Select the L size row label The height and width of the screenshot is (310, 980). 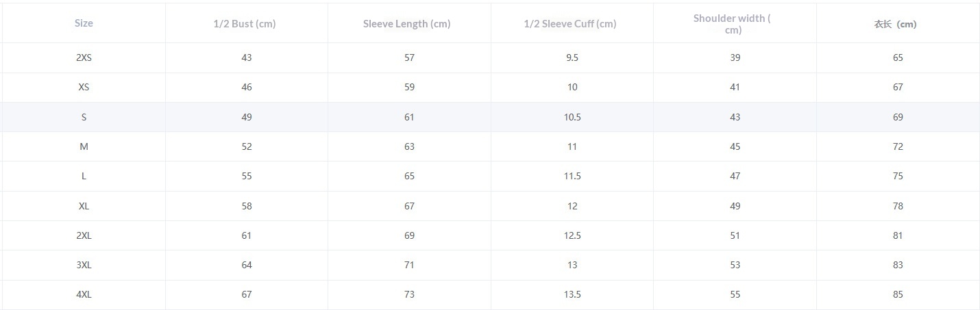point(84,176)
